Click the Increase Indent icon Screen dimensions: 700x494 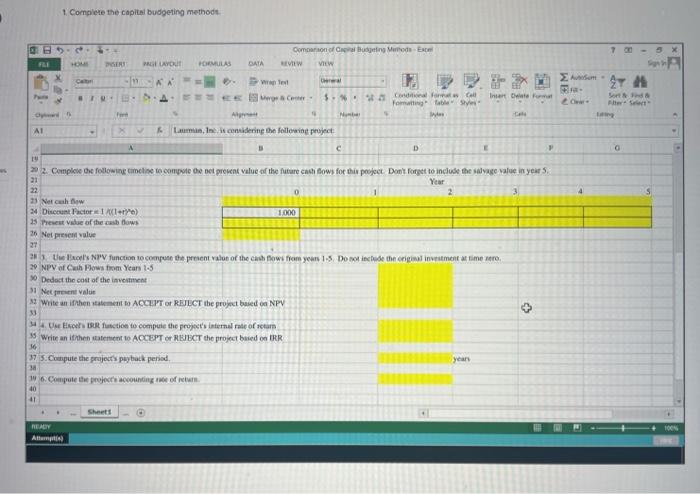pyautogui.click(x=238, y=98)
